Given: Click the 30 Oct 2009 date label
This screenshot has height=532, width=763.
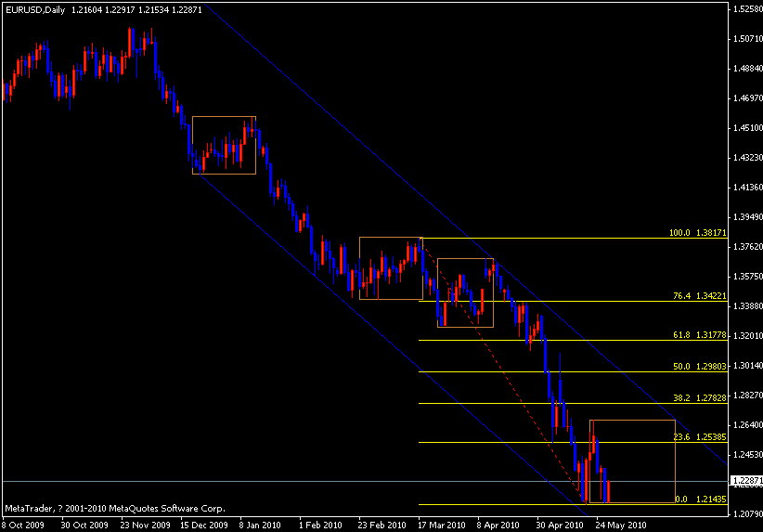Looking at the screenshot, I should pos(84,526).
